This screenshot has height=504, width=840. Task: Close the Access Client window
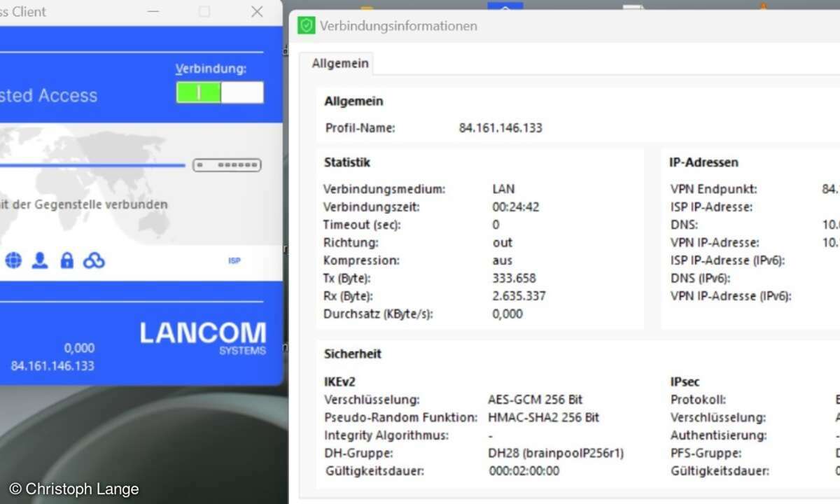click(x=257, y=11)
